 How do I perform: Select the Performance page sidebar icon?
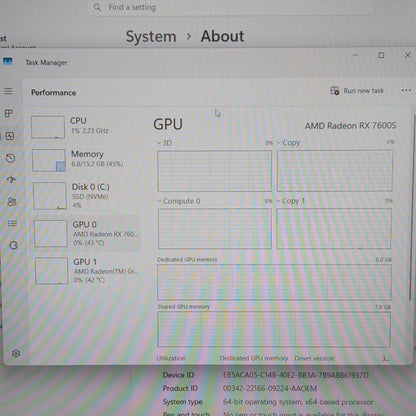click(10, 136)
